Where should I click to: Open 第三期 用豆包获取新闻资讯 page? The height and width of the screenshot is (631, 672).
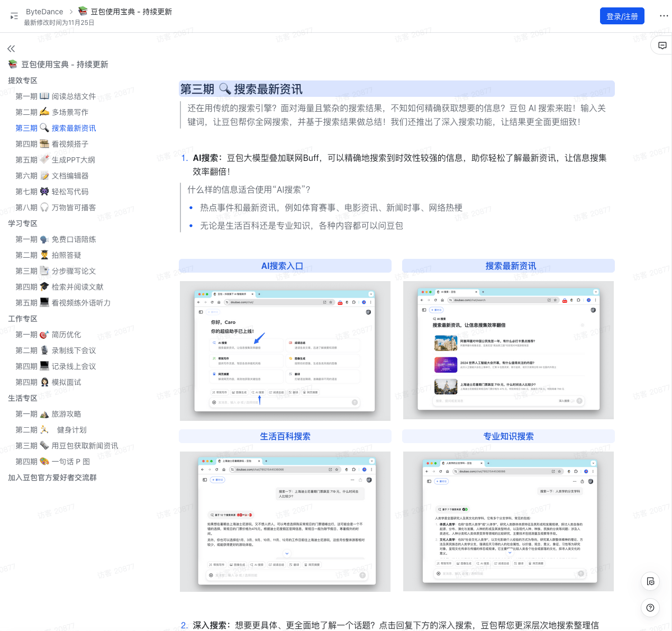pyautogui.click(x=67, y=446)
